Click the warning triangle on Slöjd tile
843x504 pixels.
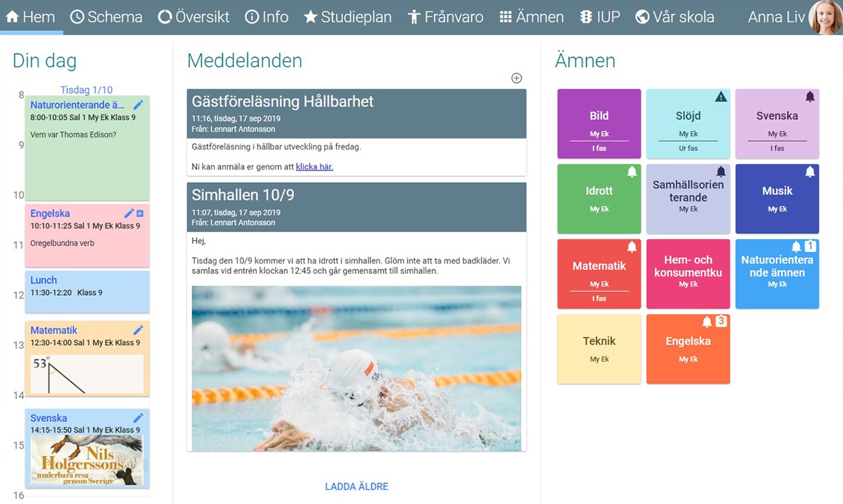(x=721, y=96)
